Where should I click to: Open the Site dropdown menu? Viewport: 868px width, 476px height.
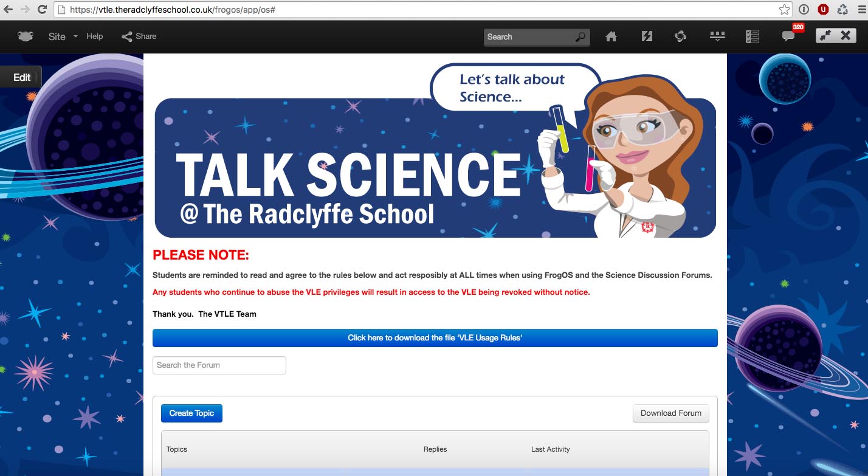63,36
